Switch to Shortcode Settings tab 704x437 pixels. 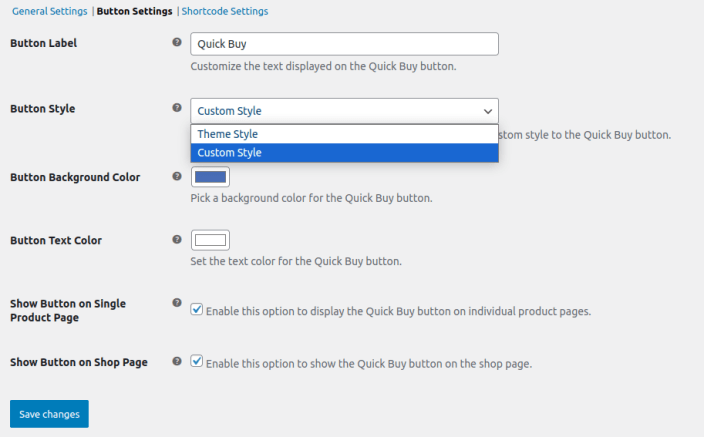[225, 11]
